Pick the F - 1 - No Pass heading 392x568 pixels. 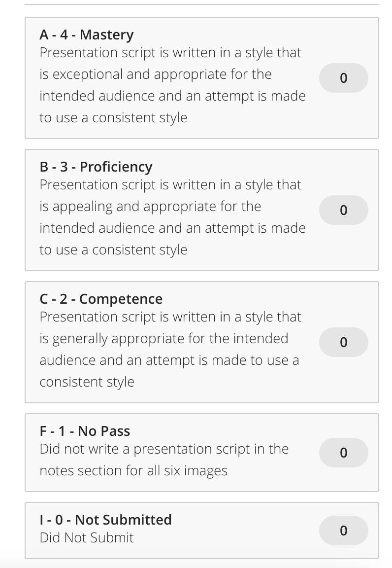pyautogui.click(x=85, y=431)
